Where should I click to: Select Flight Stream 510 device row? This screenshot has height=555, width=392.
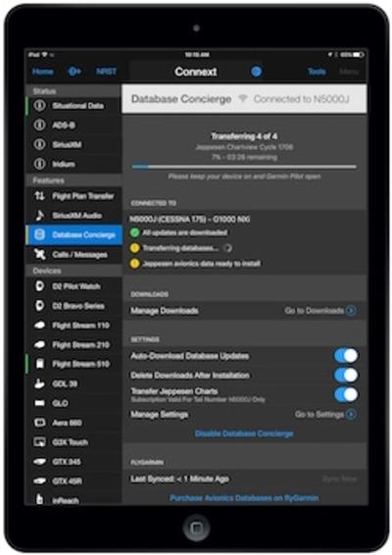(73, 364)
